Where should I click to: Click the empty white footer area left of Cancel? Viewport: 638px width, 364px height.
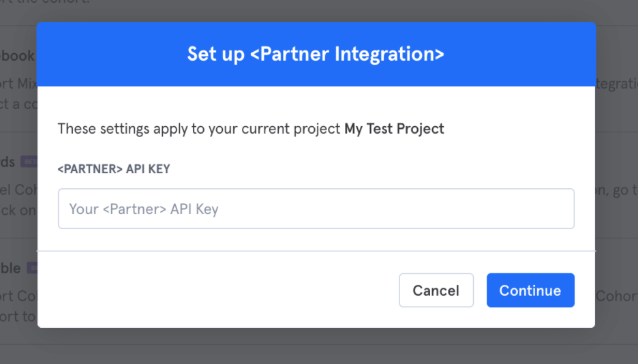(217, 290)
